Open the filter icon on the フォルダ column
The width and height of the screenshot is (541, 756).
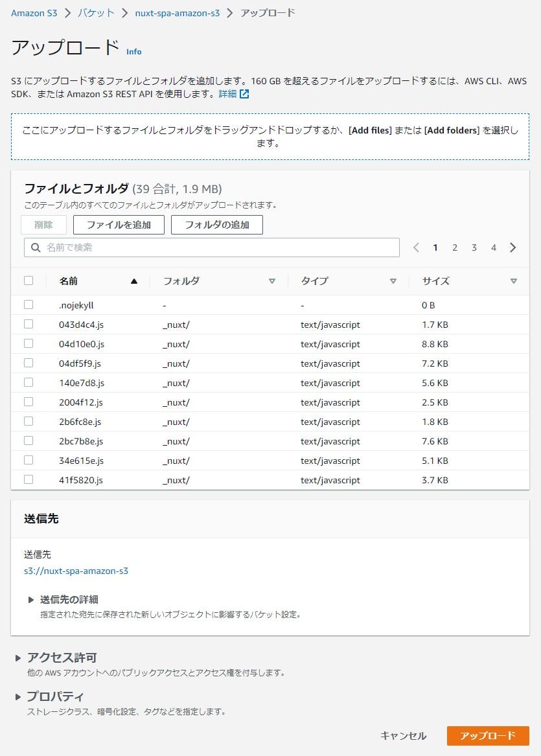tap(272, 281)
